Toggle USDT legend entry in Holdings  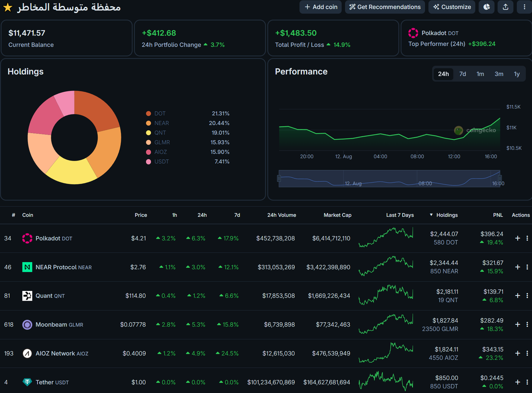157,161
